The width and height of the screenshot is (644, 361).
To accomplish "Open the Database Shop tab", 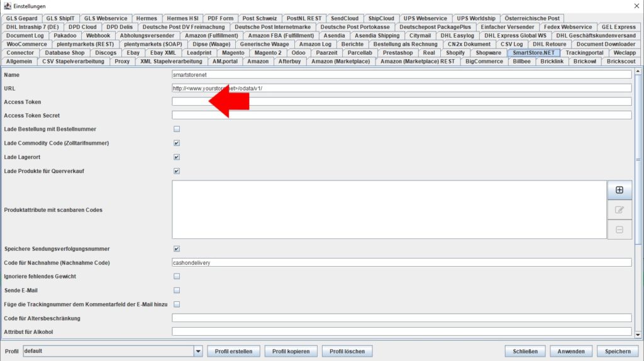I will 65,53.
